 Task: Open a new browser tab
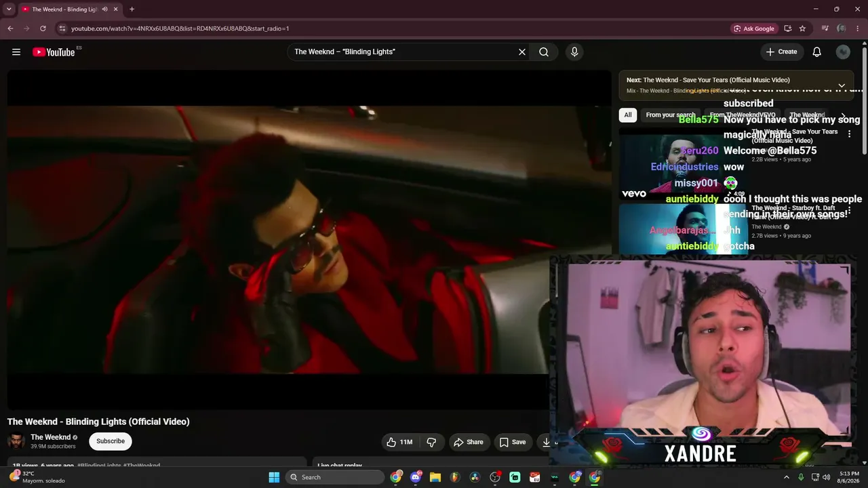(132, 9)
